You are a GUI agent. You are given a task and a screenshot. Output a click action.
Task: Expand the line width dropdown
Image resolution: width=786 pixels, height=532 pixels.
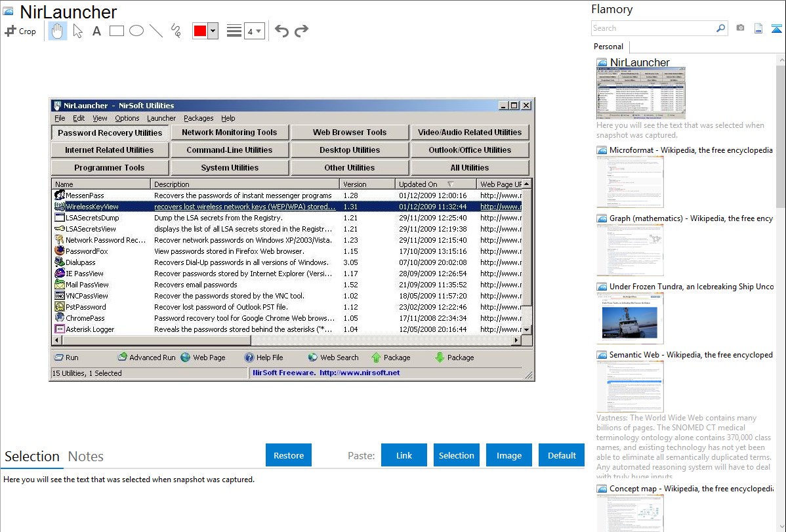pyautogui.click(x=255, y=31)
